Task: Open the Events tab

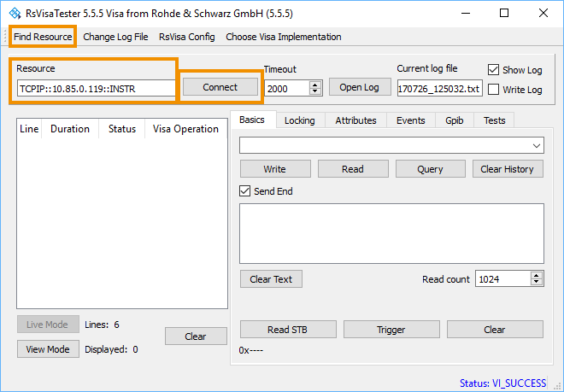Action: pyautogui.click(x=411, y=120)
